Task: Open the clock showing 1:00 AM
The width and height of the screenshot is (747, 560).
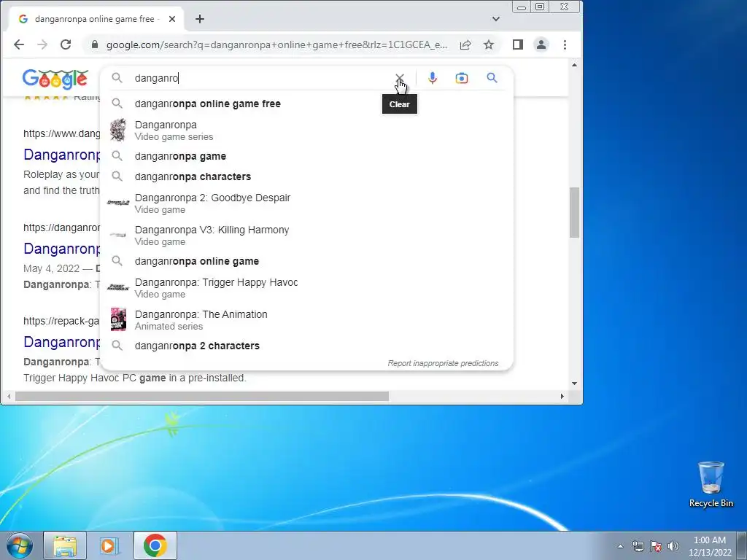Action: point(710,546)
